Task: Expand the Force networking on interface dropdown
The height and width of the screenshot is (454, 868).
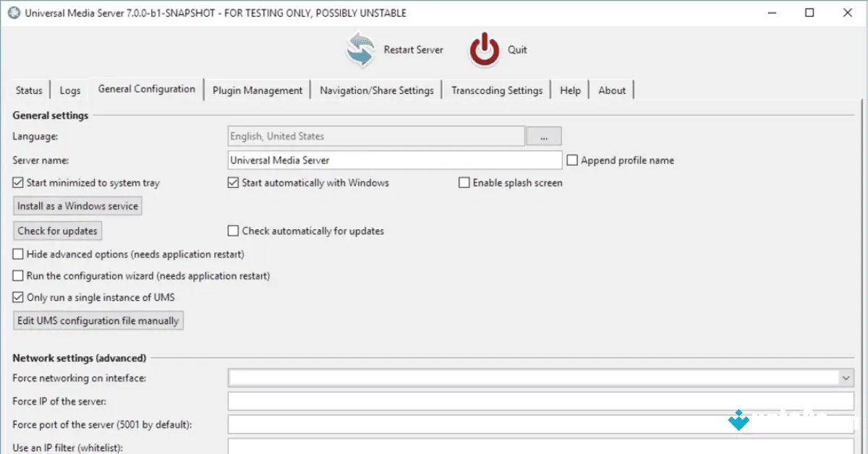Action: pos(845,377)
